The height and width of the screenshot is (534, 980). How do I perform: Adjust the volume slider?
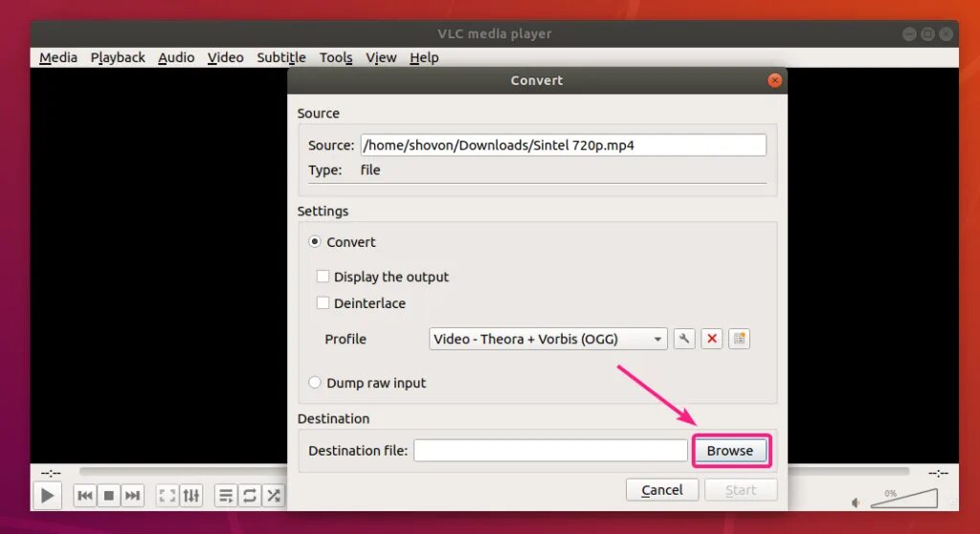904,499
